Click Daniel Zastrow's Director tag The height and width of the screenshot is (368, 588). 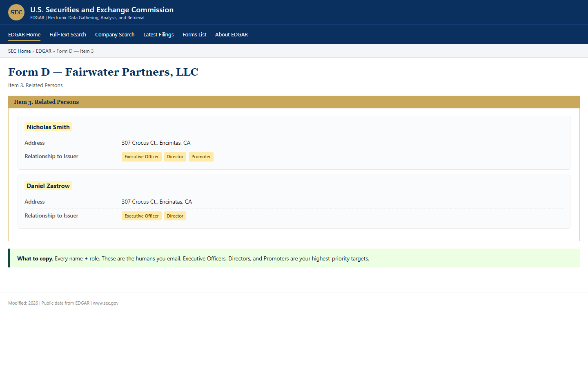tap(175, 216)
